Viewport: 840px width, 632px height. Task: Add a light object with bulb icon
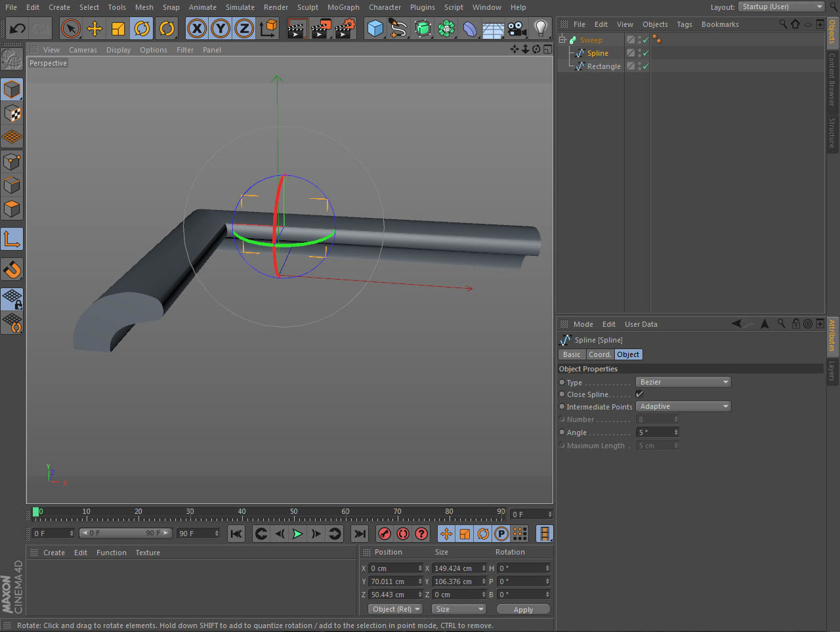coord(540,28)
